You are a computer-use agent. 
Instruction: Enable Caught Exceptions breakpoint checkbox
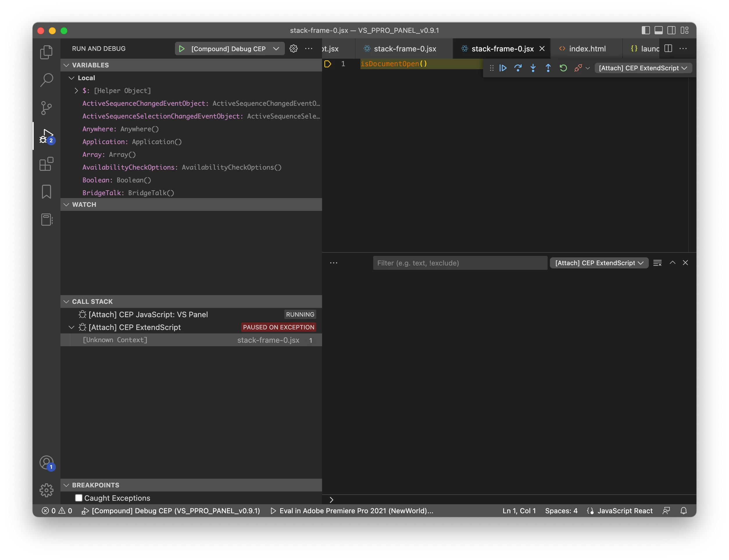tap(79, 498)
